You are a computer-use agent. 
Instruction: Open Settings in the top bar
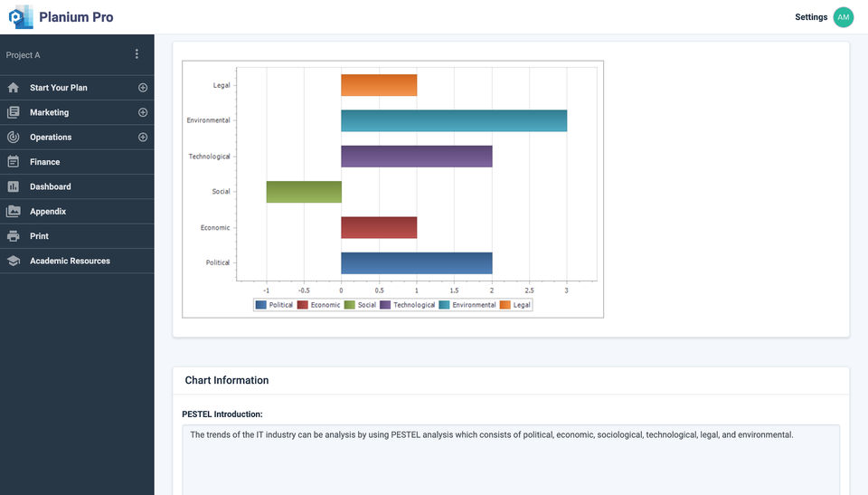pyautogui.click(x=811, y=17)
